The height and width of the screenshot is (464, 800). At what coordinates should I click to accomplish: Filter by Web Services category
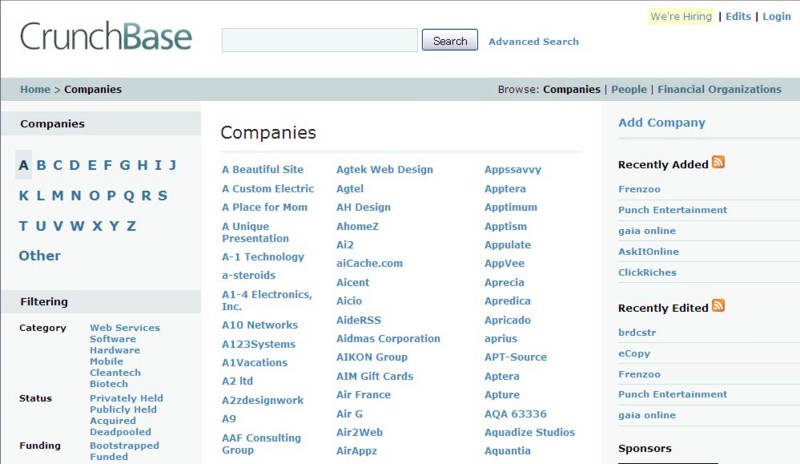[125, 328]
